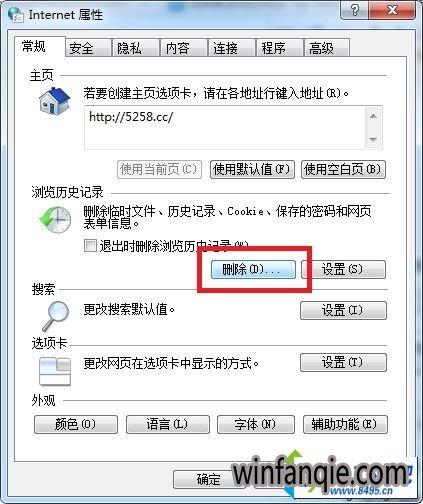Open the 隐私 tab

pyautogui.click(x=135, y=48)
